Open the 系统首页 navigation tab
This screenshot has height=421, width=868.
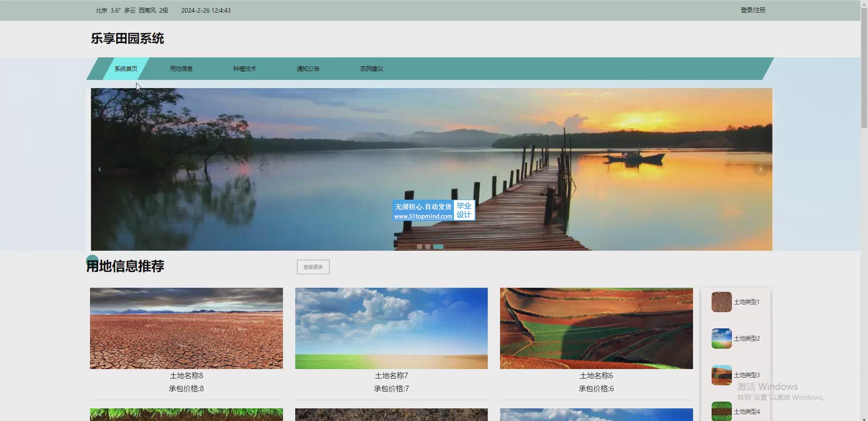click(x=126, y=69)
